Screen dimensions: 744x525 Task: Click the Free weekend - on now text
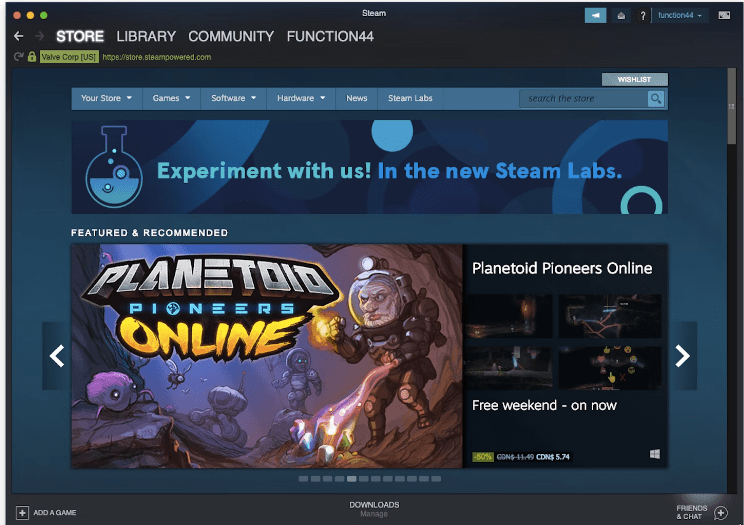(x=544, y=405)
